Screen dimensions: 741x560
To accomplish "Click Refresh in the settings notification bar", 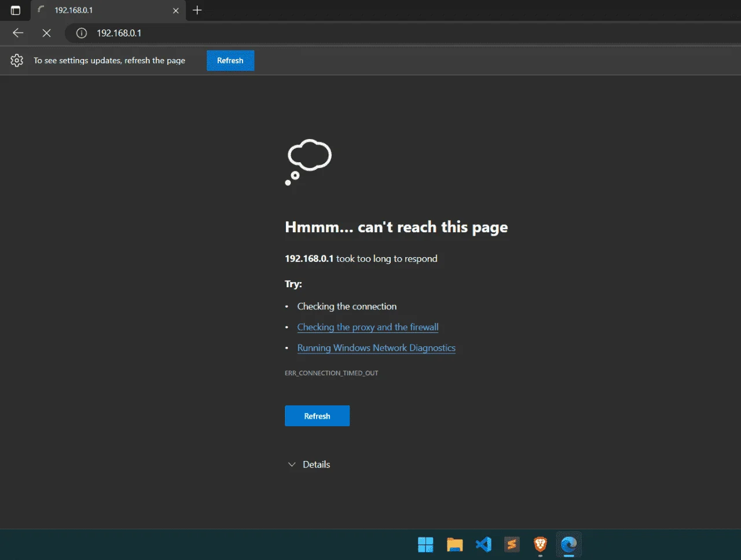I will click(230, 60).
